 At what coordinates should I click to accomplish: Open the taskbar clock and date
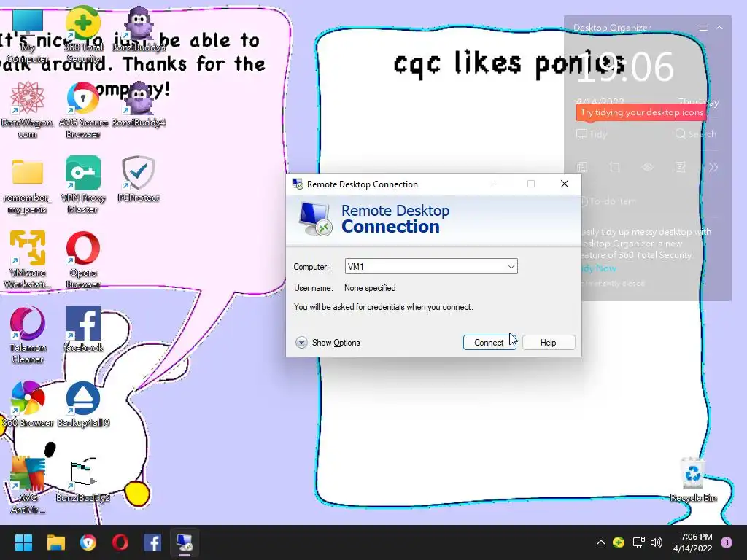pyautogui.click(x=693, y=542)
